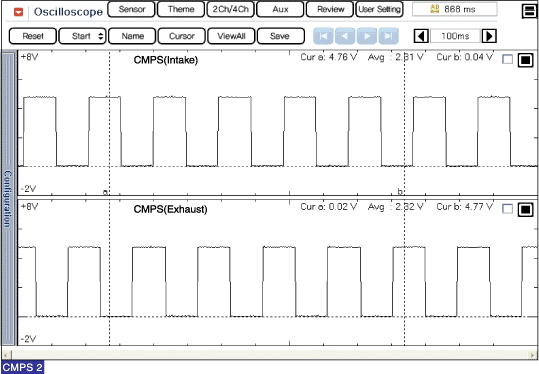The width and height of the screenshot is (539, 374).
Task: Click the CMPS(Intake) channel title
Action: pos(166,60)
